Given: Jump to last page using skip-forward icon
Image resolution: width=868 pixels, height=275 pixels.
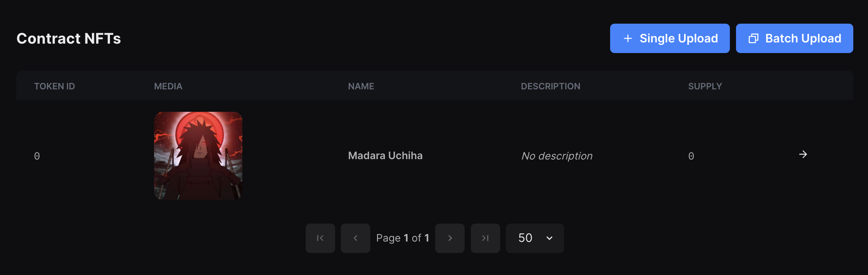Looking at the screenshot, I should click(485, 238).
